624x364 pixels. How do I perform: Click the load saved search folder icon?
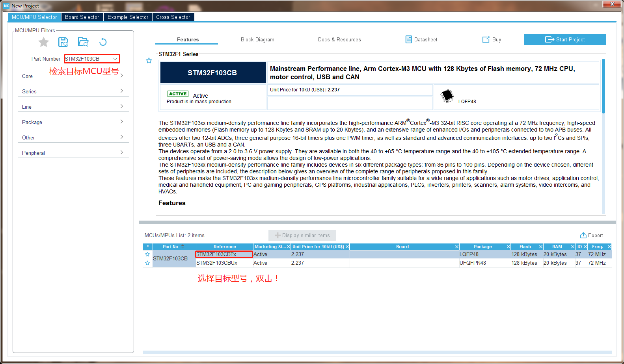click(83, 42)
